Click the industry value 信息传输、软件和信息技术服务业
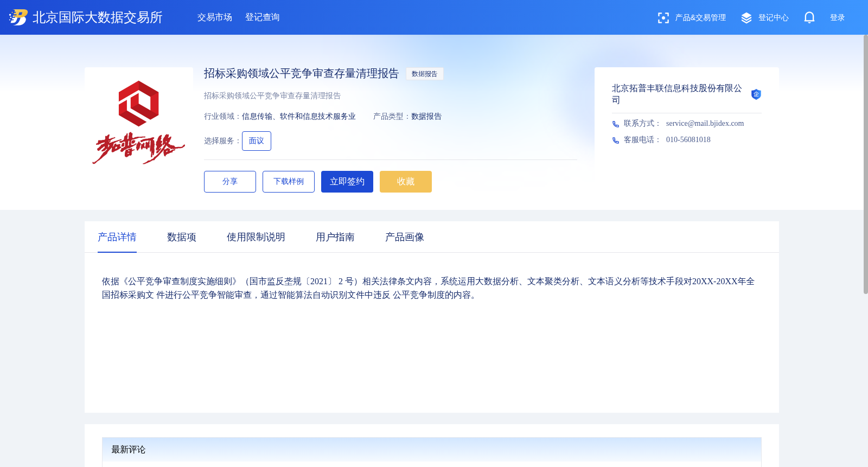Viewport: 868px width, 467px height. coord(299,117)
